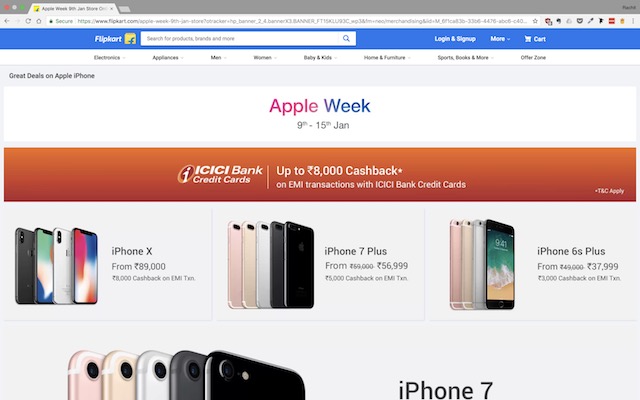The width and height of the screenshot is (640, 400).
Task: Select the Offer Zone menu item
Action: point(533,58)
